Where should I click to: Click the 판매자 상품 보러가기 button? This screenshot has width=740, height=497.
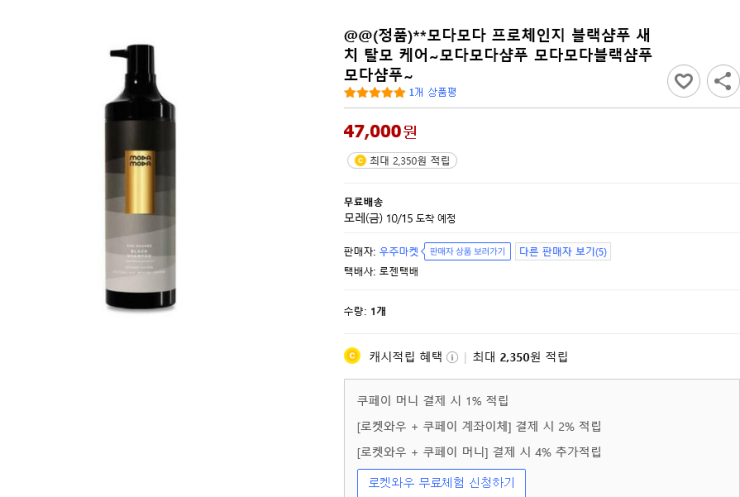[467, 251]
